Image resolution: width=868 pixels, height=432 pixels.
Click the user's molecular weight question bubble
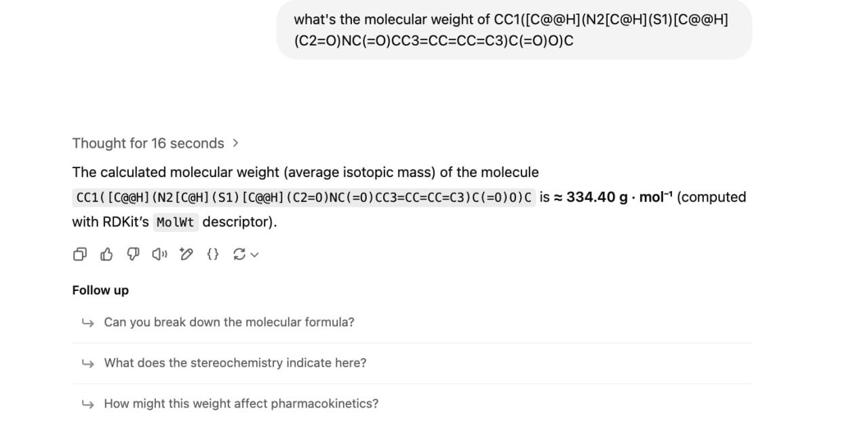point(514,30)
